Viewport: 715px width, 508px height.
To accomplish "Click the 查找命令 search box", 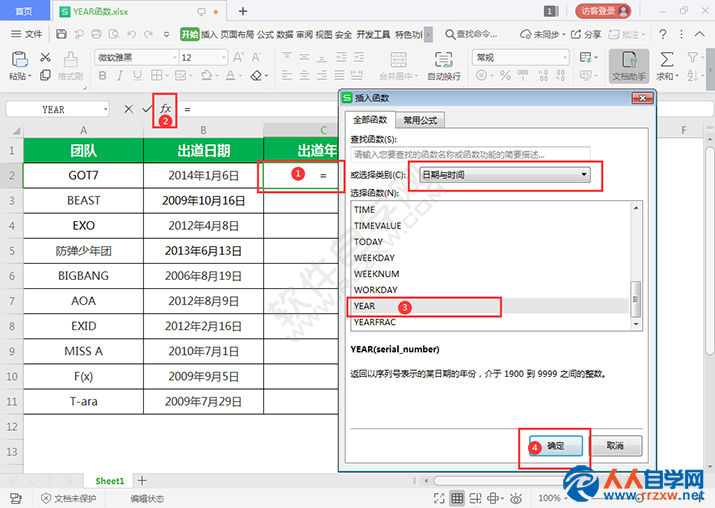I will [x=471, y=34].
